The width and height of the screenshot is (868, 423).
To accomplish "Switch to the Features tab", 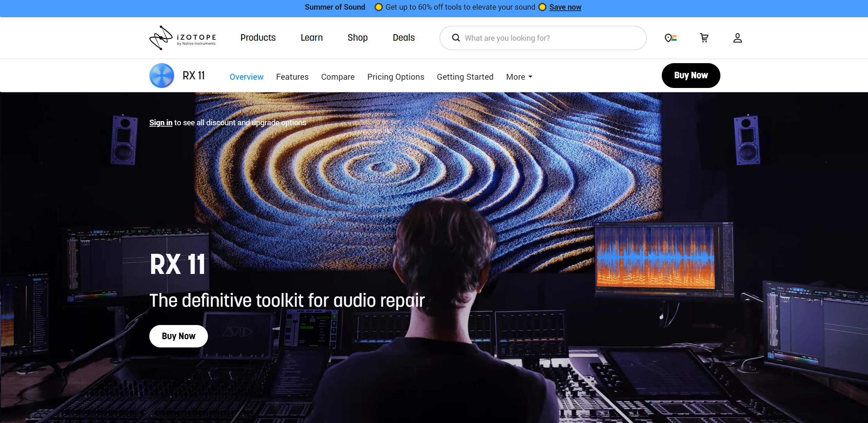I will (292, 77).
